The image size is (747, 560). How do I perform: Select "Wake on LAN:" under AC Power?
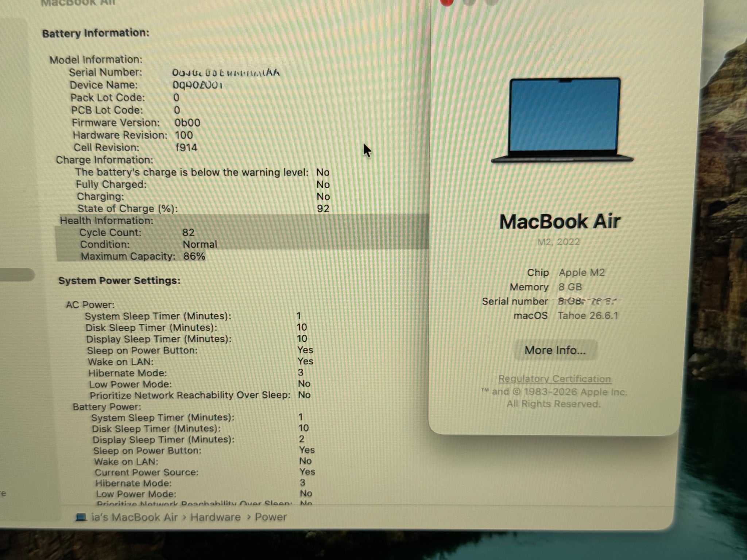point(121,362)
